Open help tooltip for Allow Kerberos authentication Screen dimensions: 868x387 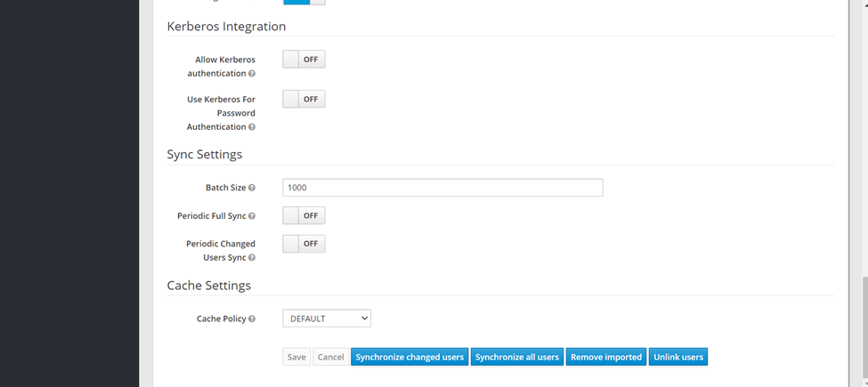pyautogui.click(x=252, y=74)
